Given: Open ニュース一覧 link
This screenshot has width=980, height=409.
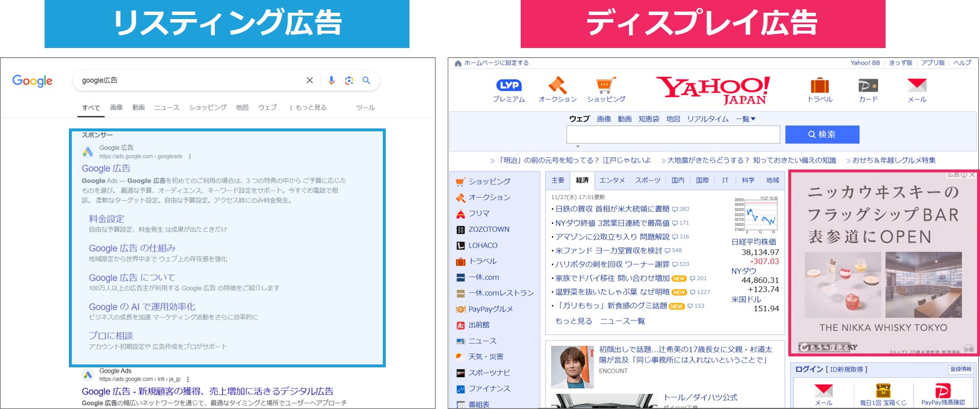Looking at the screenshot, I should 623,321.
